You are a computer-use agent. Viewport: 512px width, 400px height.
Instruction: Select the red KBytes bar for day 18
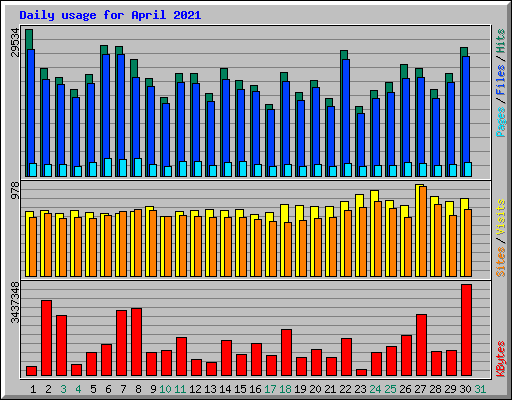286,353
